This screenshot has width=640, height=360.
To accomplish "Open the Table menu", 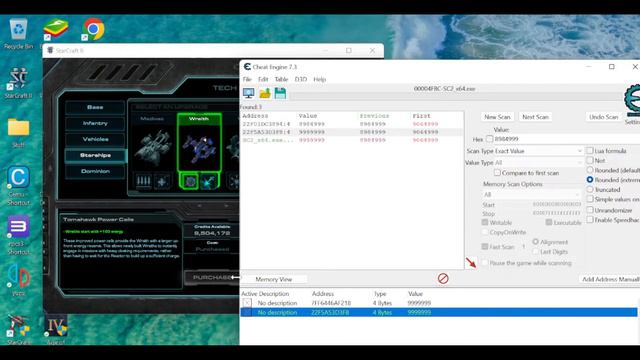I will point(281,79).
